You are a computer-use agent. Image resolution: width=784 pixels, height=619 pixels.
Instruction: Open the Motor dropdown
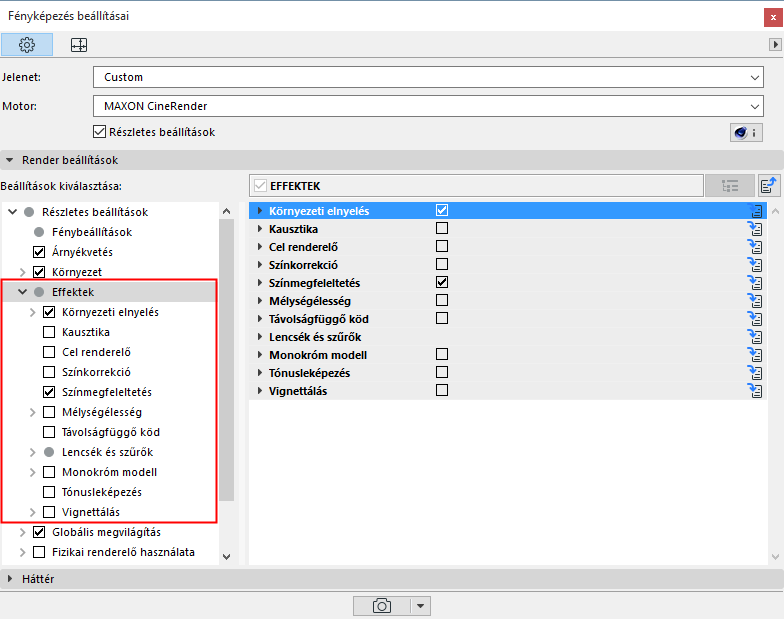point(428,106)
